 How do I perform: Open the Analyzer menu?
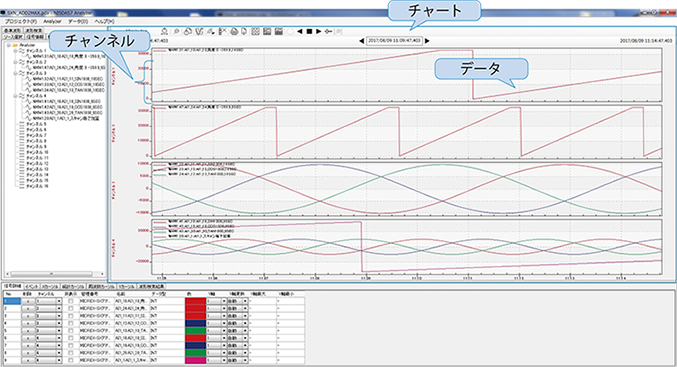click(x=52, y=21)
